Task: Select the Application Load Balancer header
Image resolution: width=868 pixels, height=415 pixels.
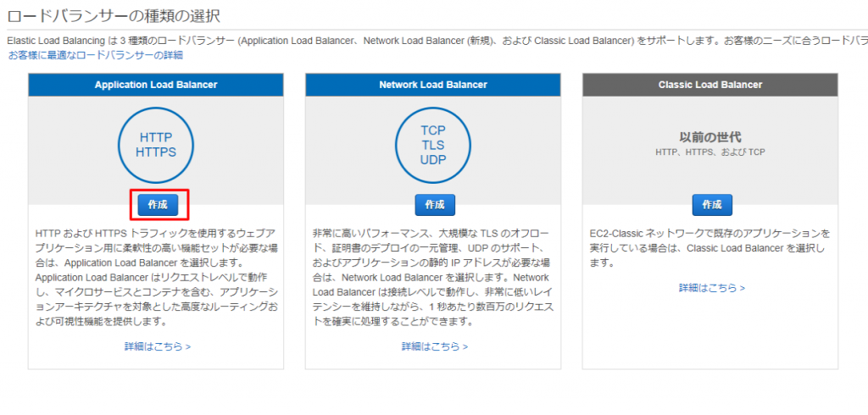Action: (156, 85)
